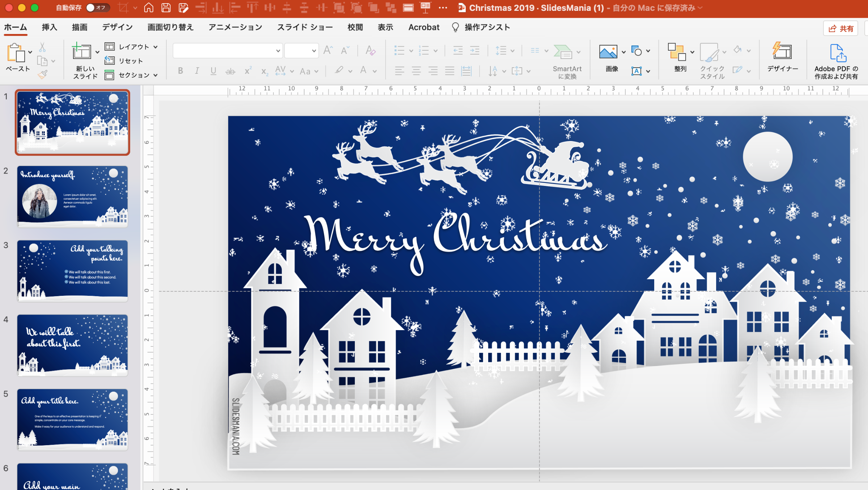Switch to the 挿入 ribbon tab
This screenshot has height=490, width=868.
[x=49, y=27]
